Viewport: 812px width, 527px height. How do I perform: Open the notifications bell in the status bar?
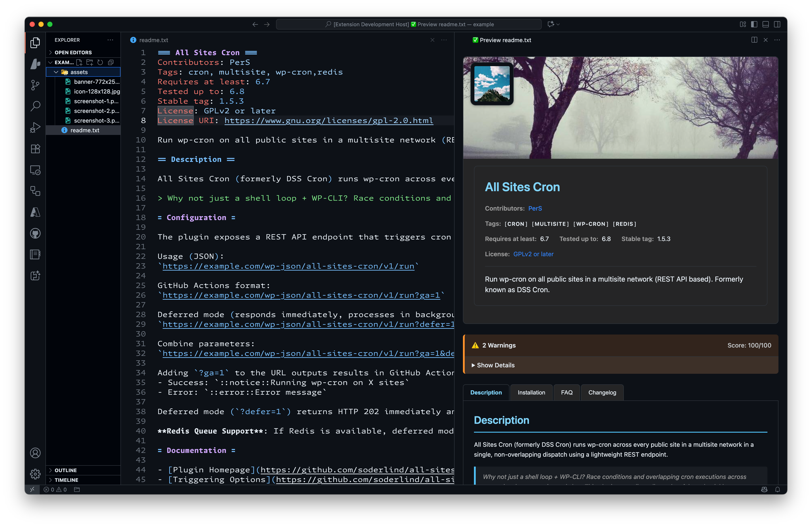tap(778, 490)
